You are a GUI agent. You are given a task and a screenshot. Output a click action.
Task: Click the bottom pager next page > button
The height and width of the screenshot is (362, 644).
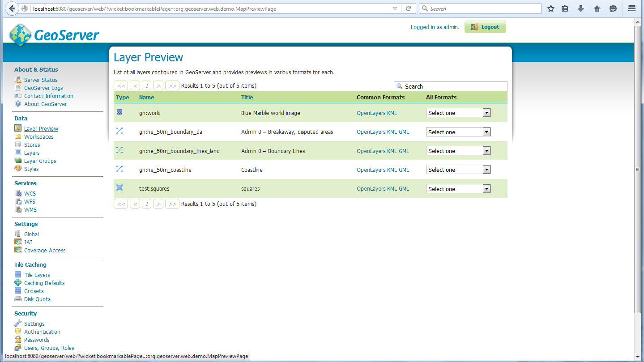[x=158, y=204]
